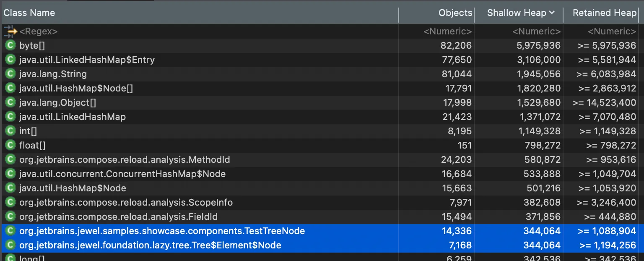Select the org.jetbrains.compose.reload.analysis.MethodId row
The height and width of the screenshot is (261, 644).
point(322,159)
